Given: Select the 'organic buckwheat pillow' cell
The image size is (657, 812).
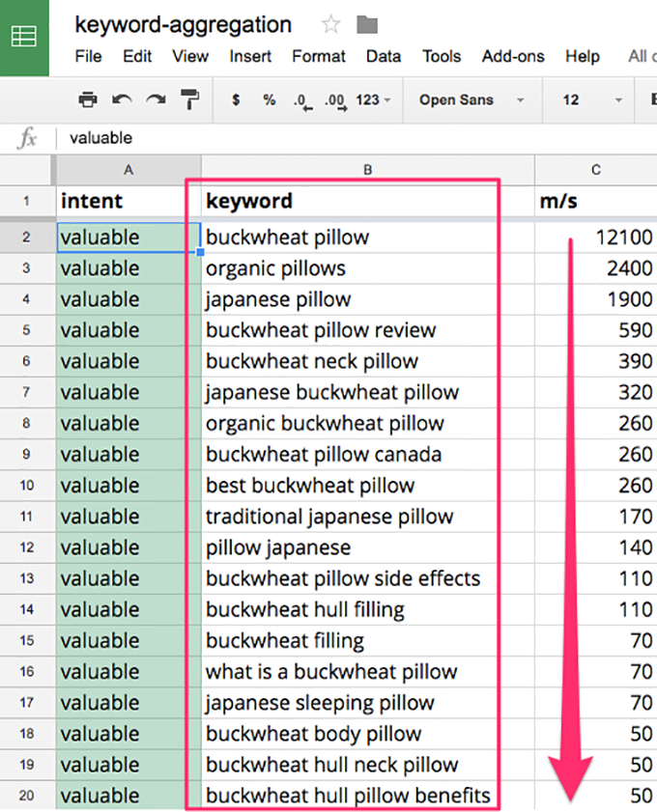Looking at the screenshot, I should [x=367, y=424].
